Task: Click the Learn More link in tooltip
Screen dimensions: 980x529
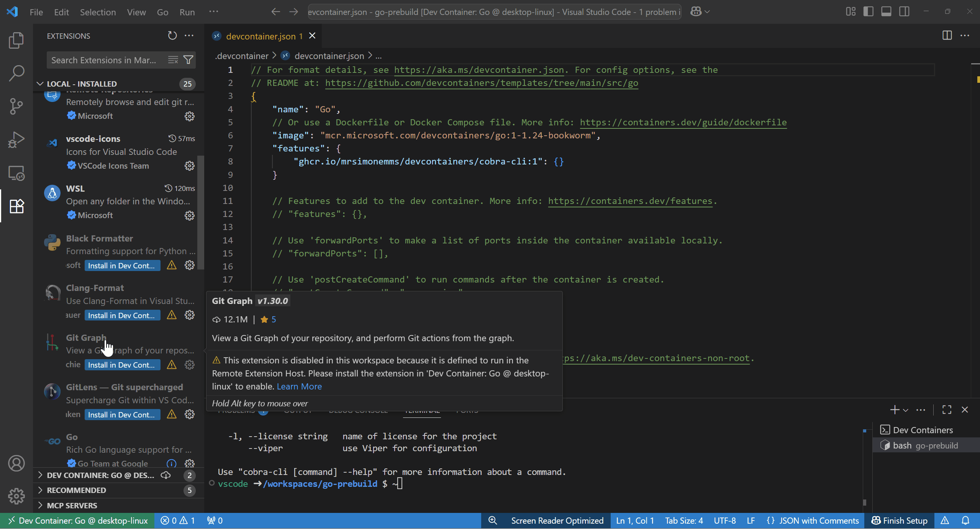Action: coord(299,386)
